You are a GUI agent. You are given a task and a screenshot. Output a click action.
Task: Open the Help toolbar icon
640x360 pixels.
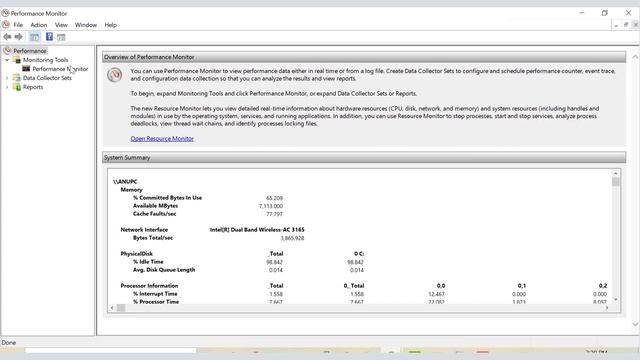(49, 37)
